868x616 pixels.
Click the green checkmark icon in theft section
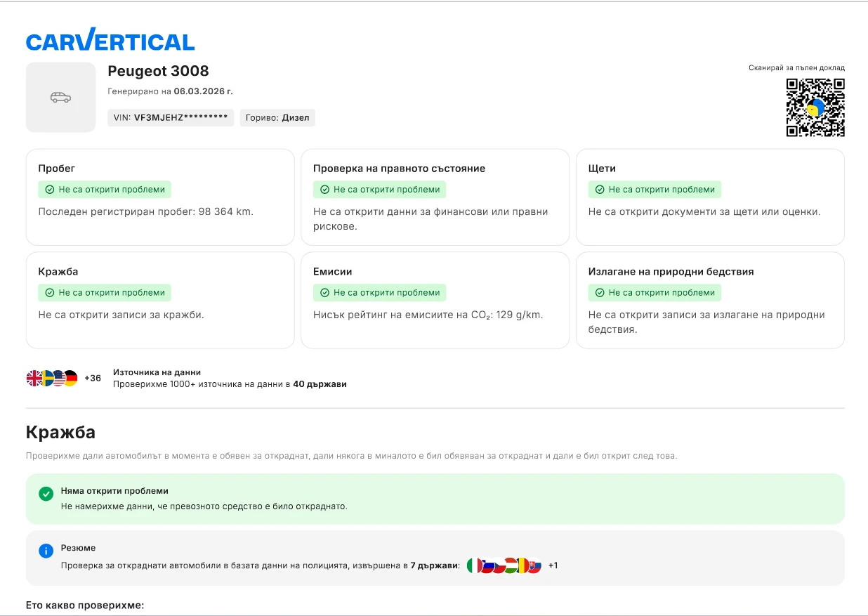46,494
